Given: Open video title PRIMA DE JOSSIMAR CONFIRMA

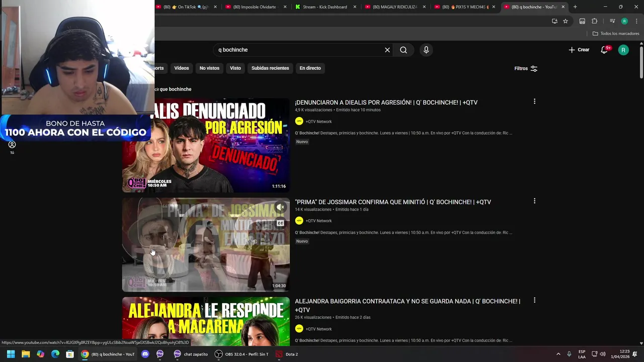Looking at the screenshot, I should pos(392,202).
